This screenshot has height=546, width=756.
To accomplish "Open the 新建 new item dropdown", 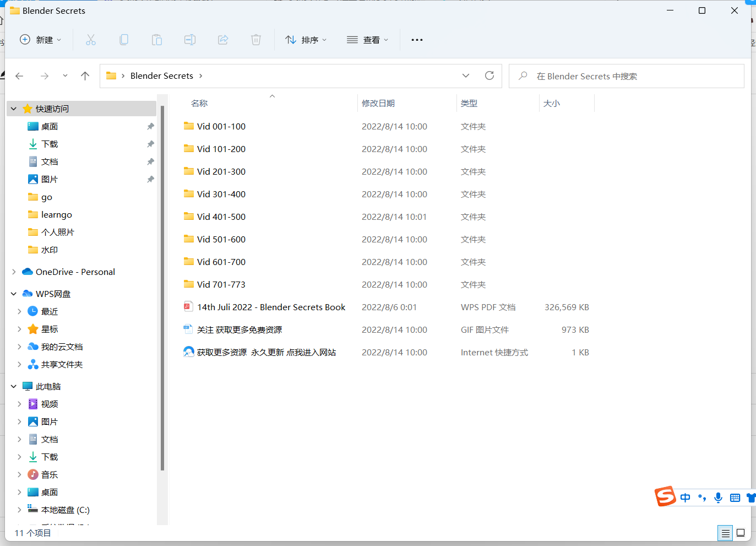I will click(41, 40).
